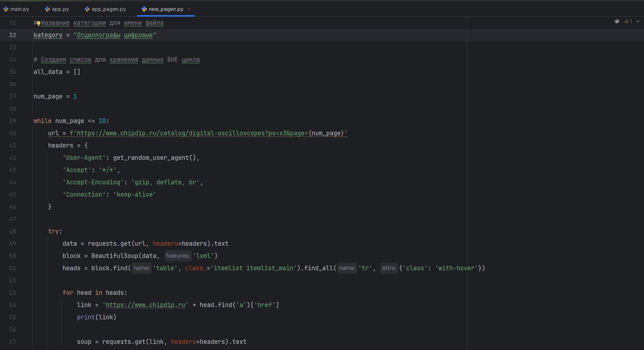Click the "for" keyword on line 53
Viewport: 644px width, 350px height.
click(x=68, y=293)
